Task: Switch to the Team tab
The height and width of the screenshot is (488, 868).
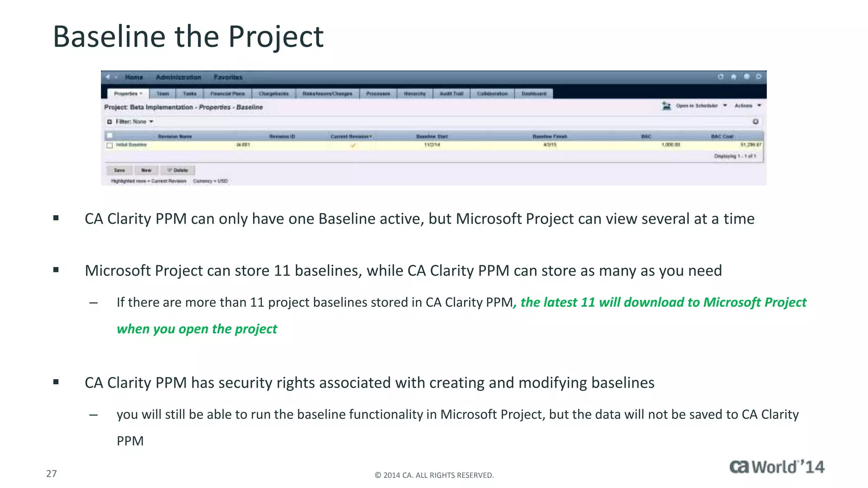Action: click(163, 94)
